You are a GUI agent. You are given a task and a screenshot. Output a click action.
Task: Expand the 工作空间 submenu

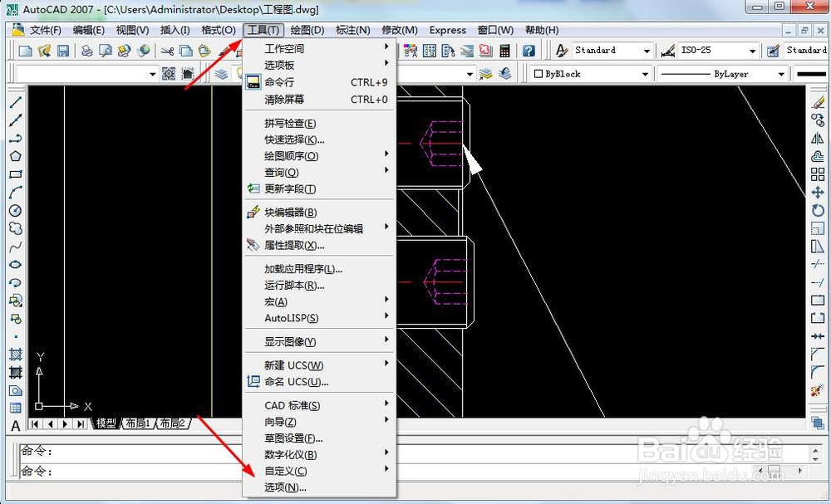(320, 49)
